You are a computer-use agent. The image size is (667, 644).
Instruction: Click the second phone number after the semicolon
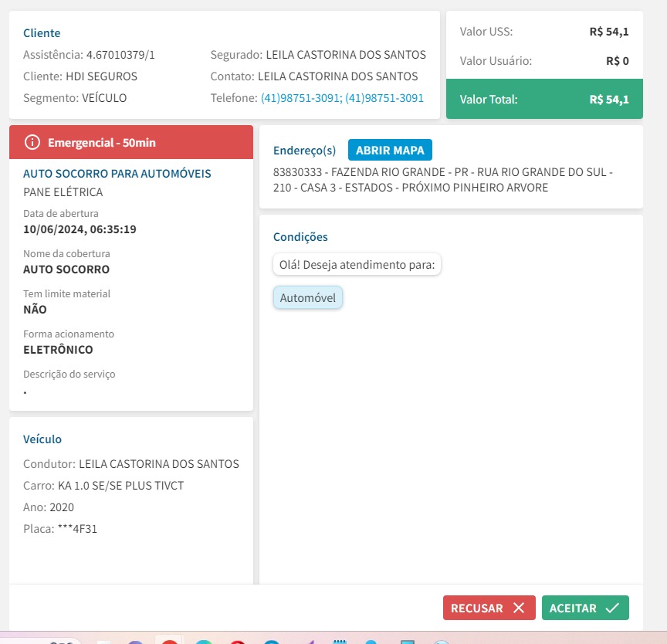(x=384, y=98)
